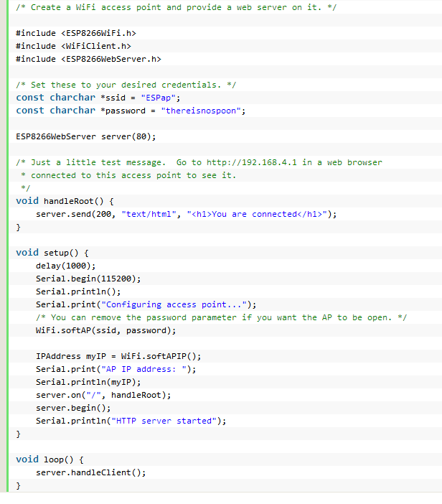Click the 'void setup() {' declaration
The width and height of the screenshot is (442, 504).
52,253
